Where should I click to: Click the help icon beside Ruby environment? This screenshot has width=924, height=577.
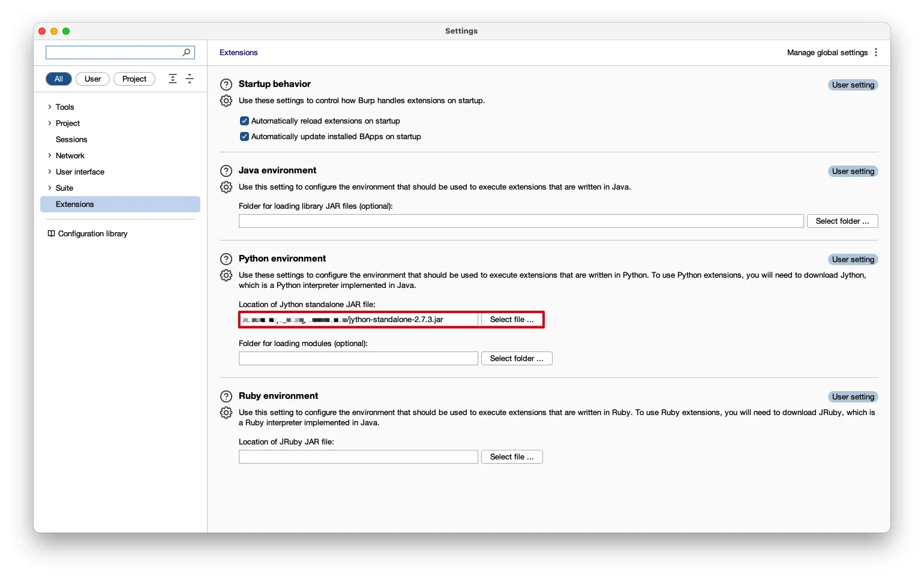tap(226, 396)
